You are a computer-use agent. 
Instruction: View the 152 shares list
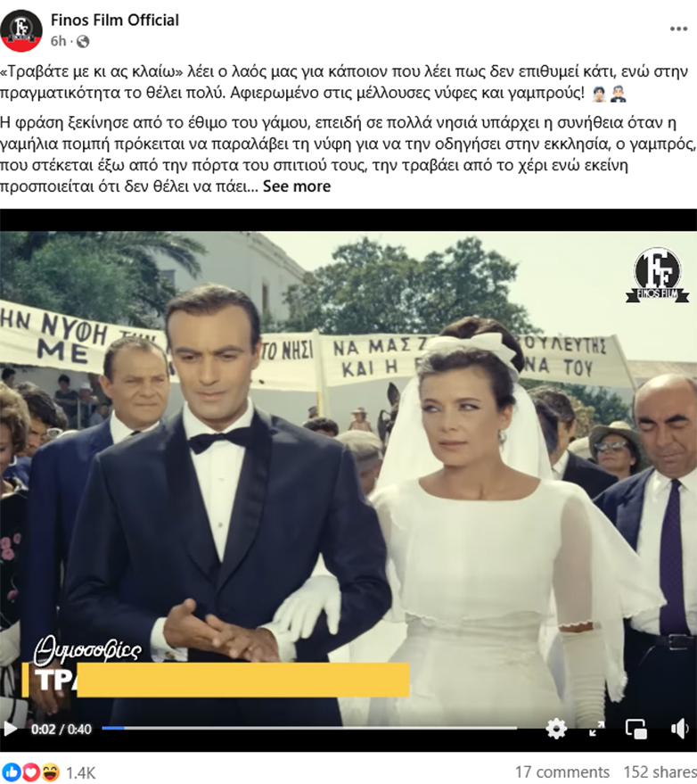click(660, 772)
